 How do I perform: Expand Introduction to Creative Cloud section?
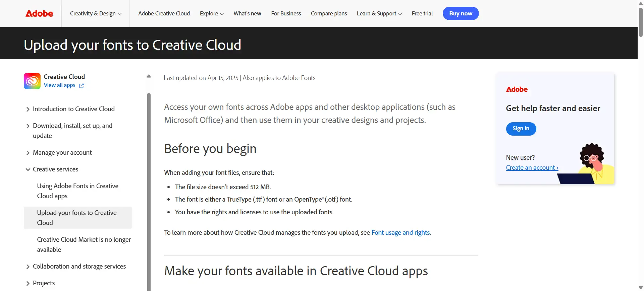[x=70, y=109]
